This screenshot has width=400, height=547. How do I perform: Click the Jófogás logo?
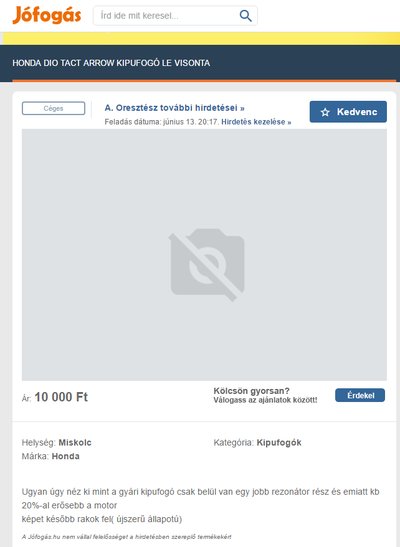tap(47, 15)
